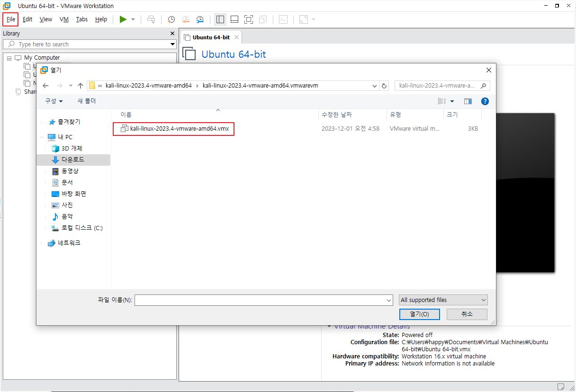Screen dimensions: 576x392
Task: Open the view options dropdown arrow
Action: click(452, 101)
